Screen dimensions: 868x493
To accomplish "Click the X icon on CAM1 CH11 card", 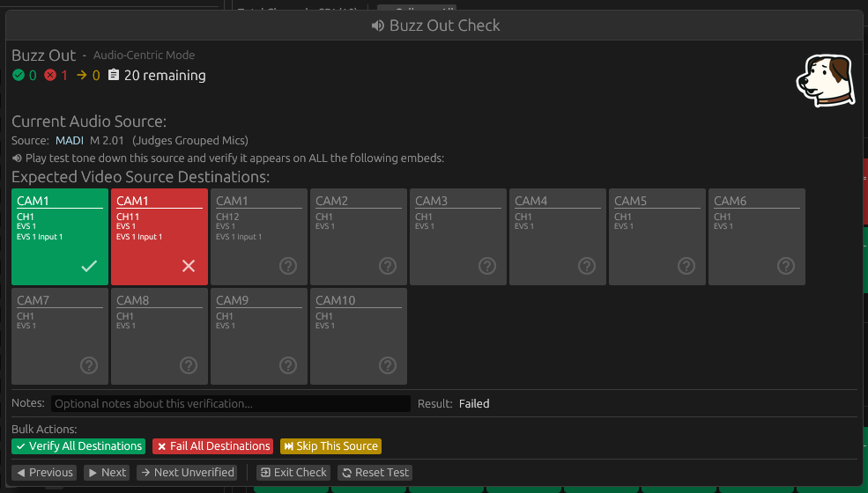I will click(x=189, y=266).
